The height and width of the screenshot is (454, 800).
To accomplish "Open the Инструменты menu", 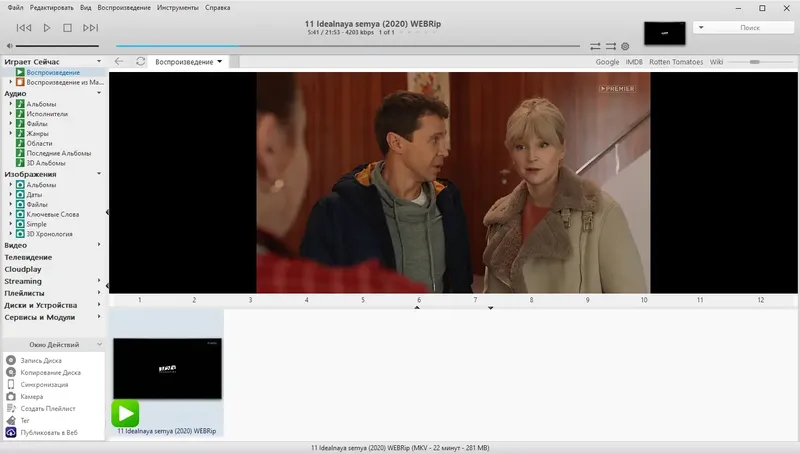I will 178,8.
